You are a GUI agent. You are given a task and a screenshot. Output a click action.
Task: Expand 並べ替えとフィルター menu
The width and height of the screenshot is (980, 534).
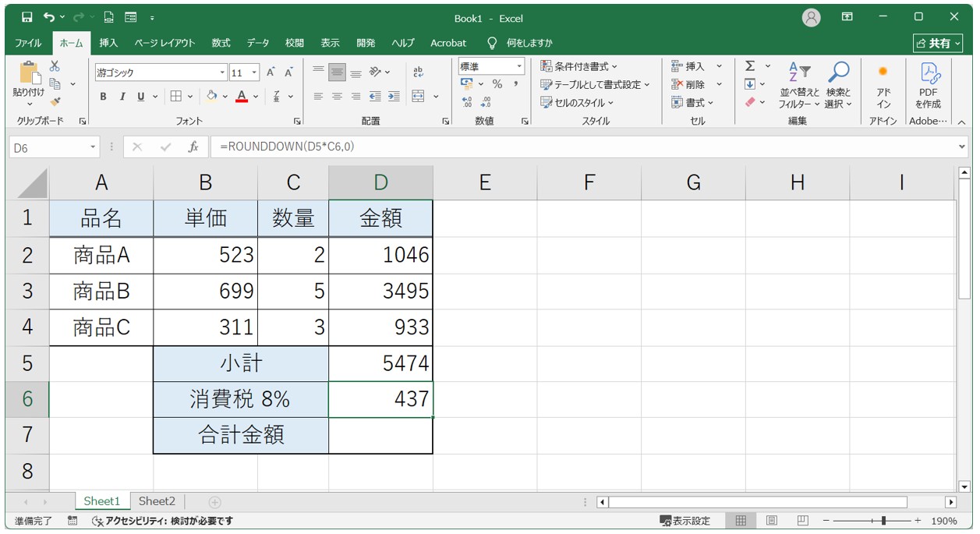[800, 86]
